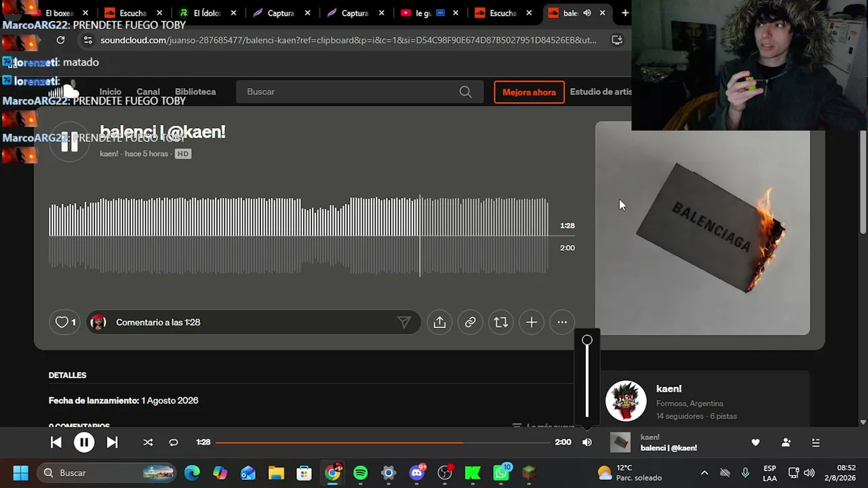Image resolution: width=868 pixels, height=488 pixels.
Task: Go to the Inicio navigation item
Action: pyautogui.click(x=111, y=92)
